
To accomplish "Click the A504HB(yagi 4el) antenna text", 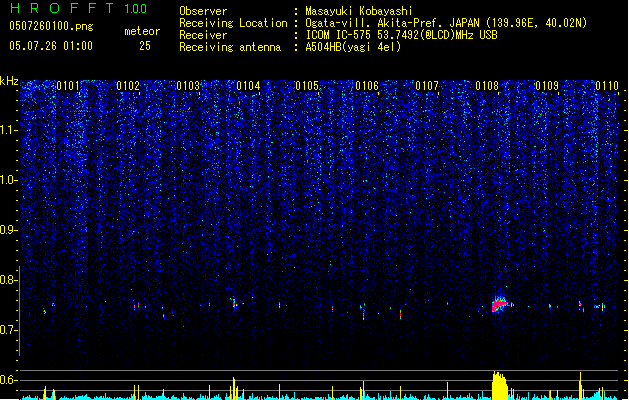I will point(353,47).
